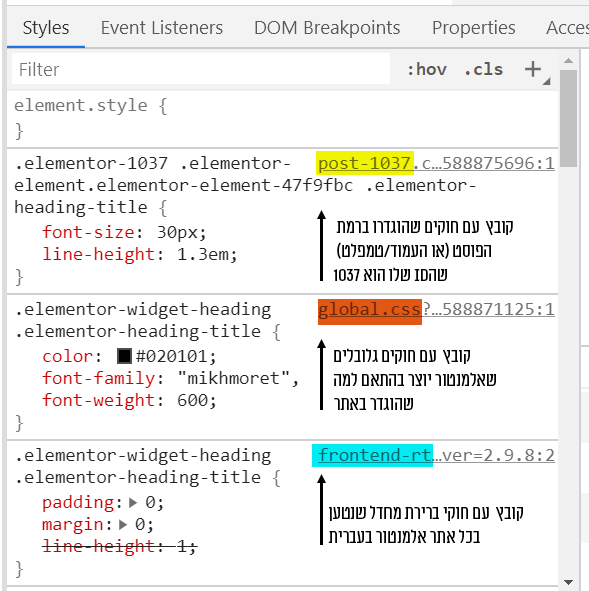The image size is (589, 591).
Task: Expand the margin shorthand triangle
Action: 123,524
